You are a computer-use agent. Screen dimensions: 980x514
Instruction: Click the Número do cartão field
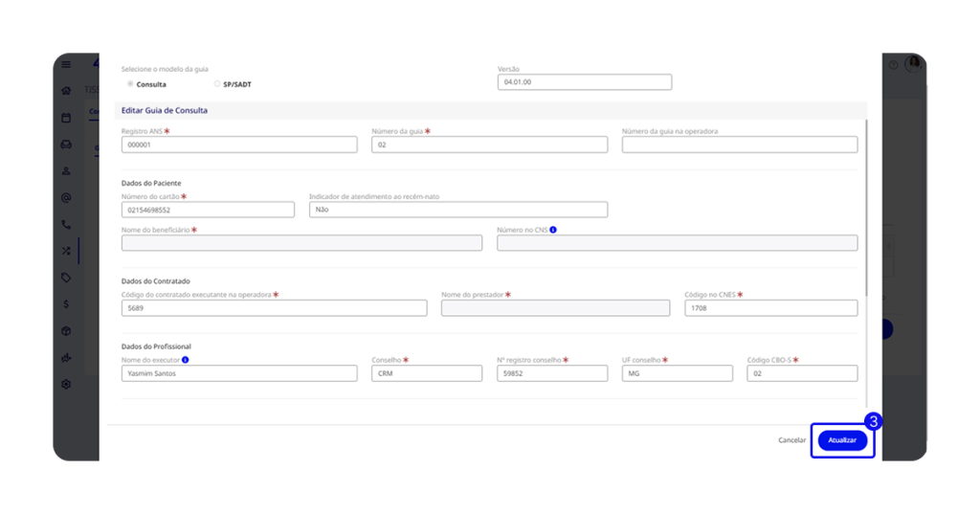(208, 210)
